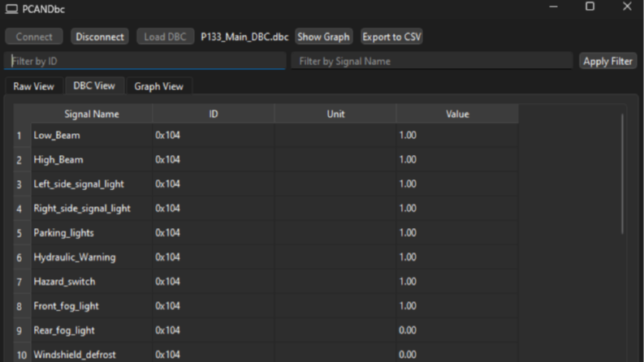This screenshot has width=644, height=362.
Task: Select the Low_Beam signal cell
Action: [x=92, y=135]
